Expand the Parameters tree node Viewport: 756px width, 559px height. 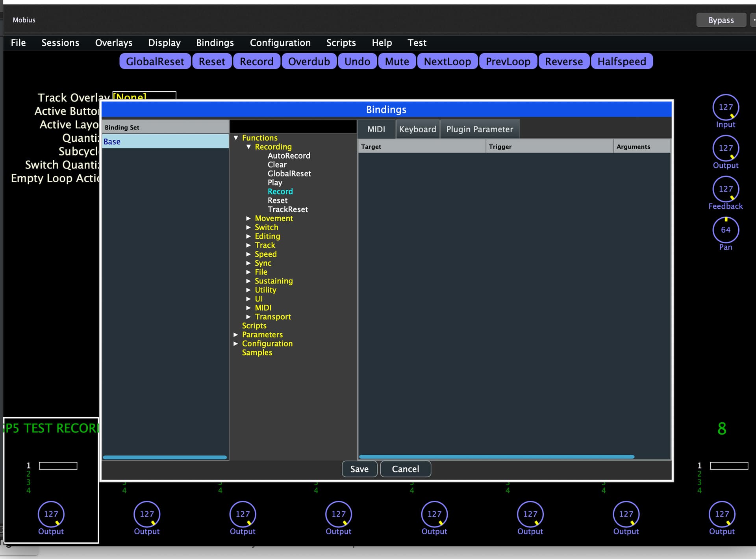tap(236, 335)
